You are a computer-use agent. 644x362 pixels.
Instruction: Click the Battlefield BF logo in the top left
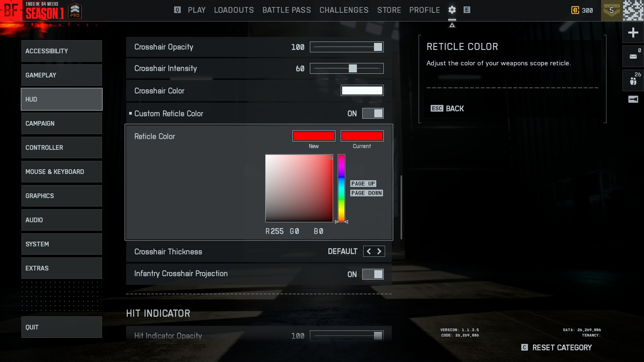[x=11, y=10]
